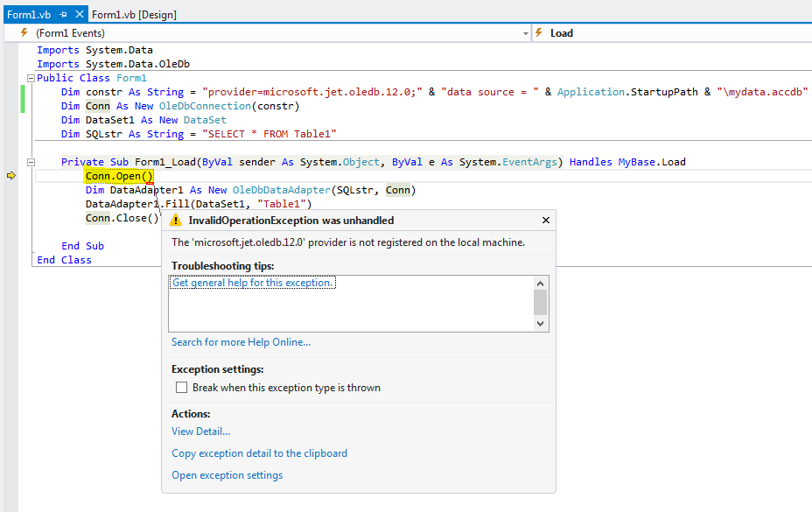
Task: Click the pin icon on Form1.vb tab
Action: (63, 15)
